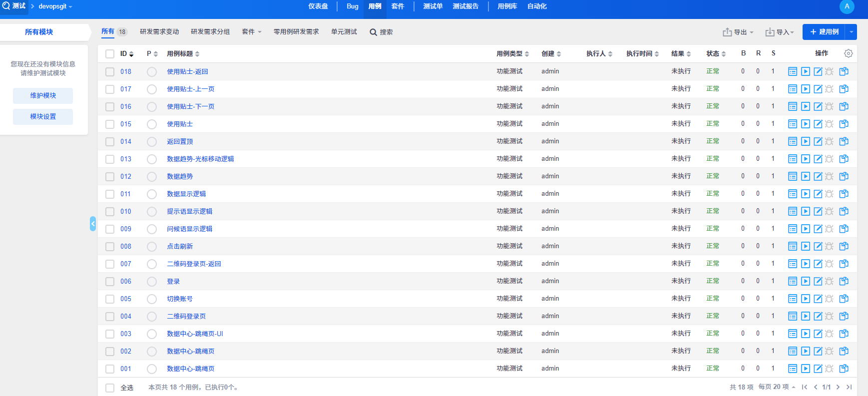Sort the table by ID column header
This screenshot has height=396, width=868.
[x=126, y=53]
